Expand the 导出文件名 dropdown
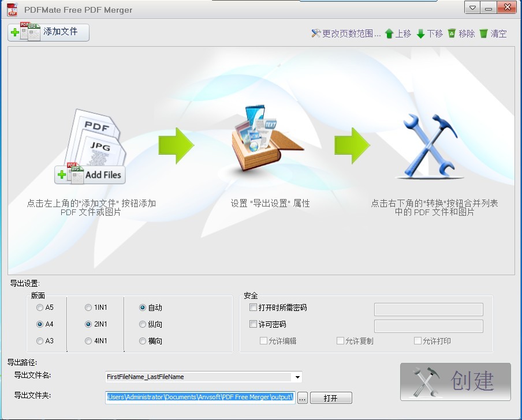 coord(297,377)
